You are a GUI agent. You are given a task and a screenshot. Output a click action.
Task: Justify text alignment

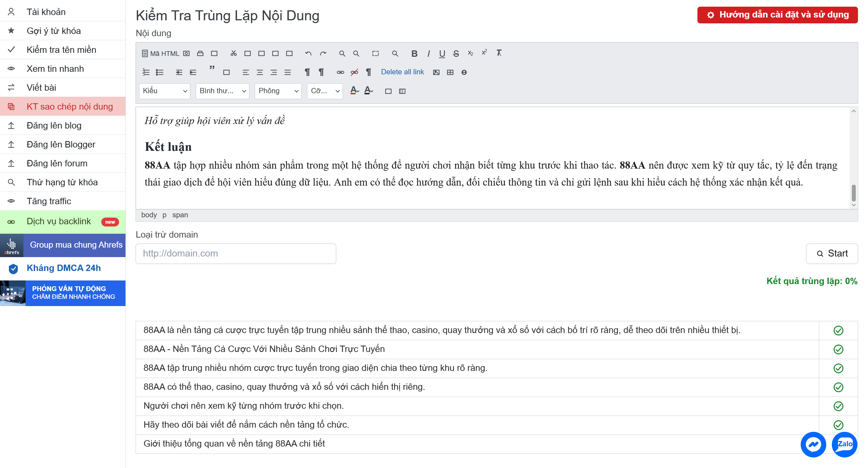287,72
